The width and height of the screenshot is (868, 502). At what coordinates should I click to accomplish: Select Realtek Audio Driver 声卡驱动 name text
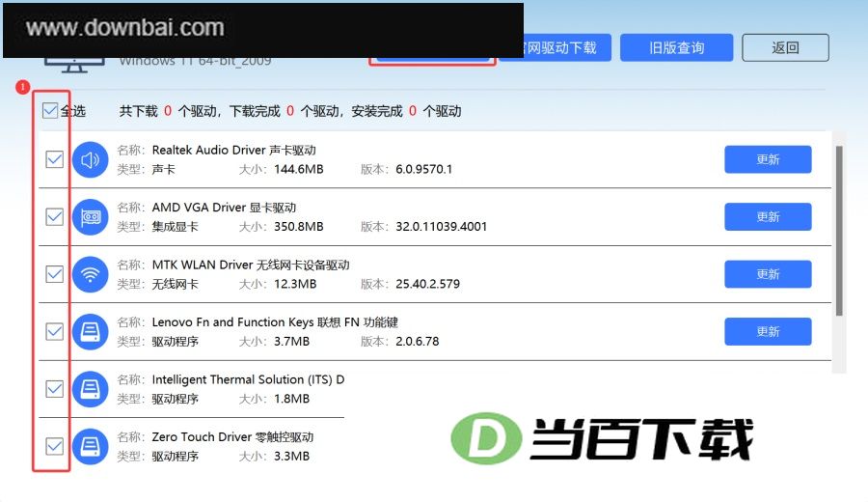(233, 151)
